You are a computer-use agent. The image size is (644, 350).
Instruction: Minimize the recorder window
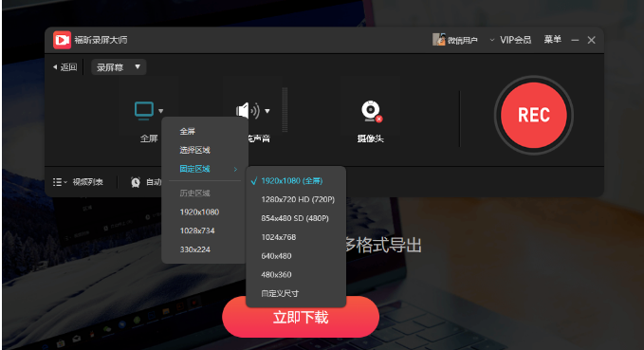coord(575,40)
